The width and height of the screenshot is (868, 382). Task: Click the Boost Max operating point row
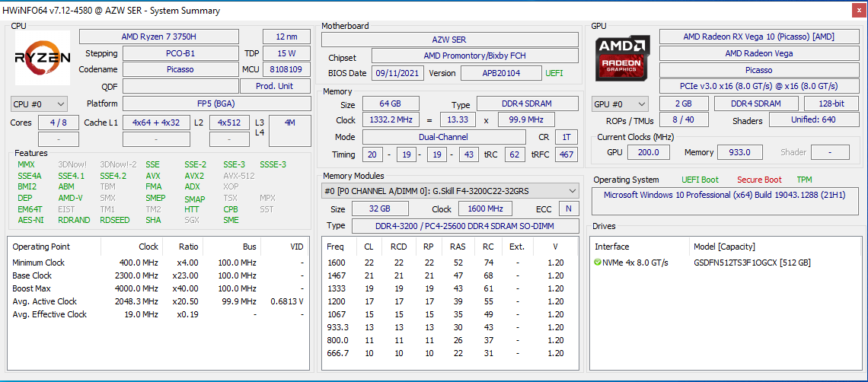coord(158,288)
